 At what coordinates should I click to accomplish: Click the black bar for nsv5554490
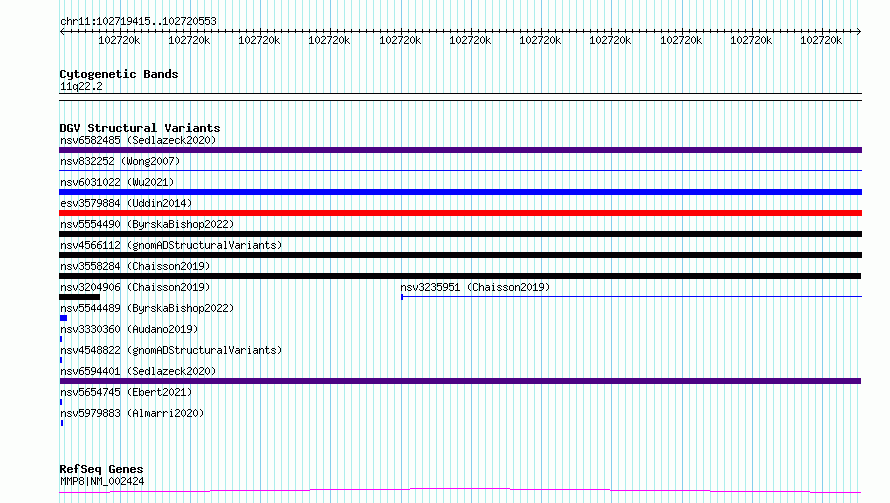point(460,234)
